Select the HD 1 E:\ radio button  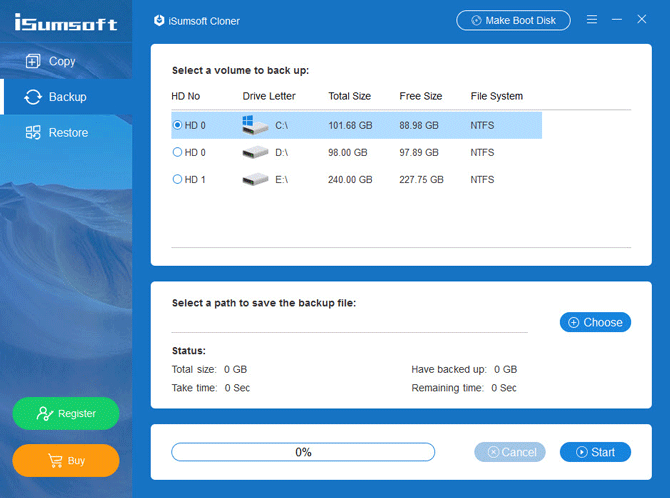pos(177,179)
